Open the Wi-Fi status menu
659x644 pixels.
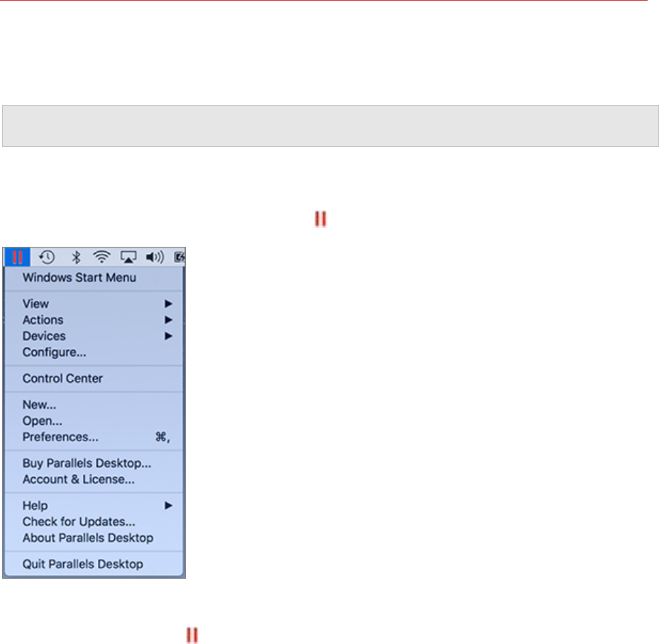click(x=101, y=257)
